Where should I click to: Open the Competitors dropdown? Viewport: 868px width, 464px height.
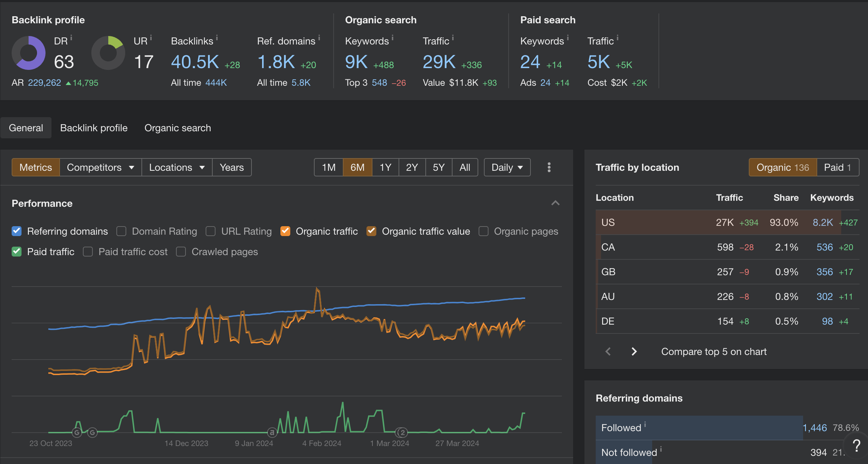coord(101,167)
